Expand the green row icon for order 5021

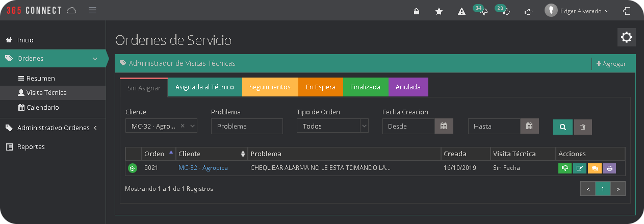(x=133, y=168)
